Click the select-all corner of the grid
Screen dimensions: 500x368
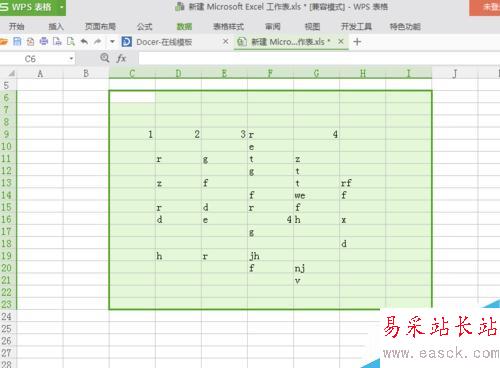pyautogui.click(x=8, y=73)
